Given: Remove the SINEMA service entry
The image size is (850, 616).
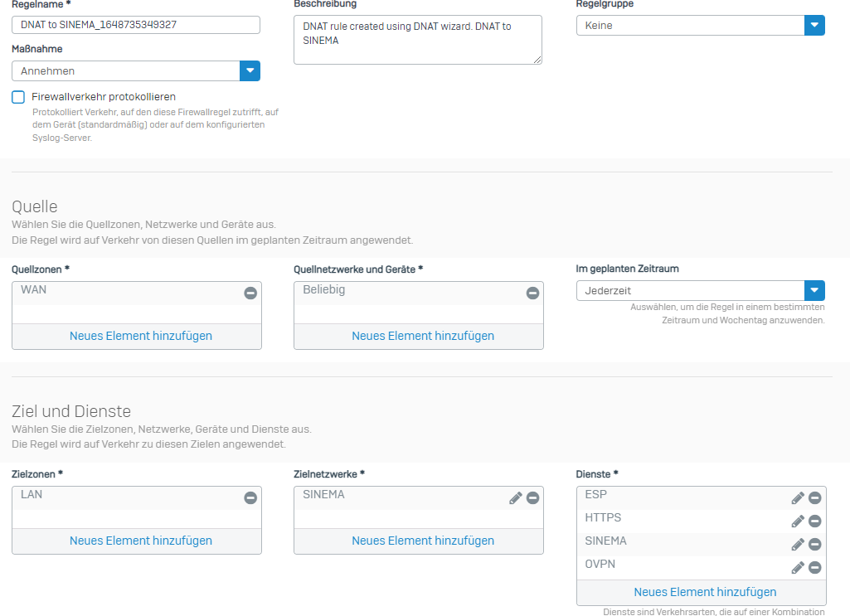Looking at the screenshot, I should (815, 544).
